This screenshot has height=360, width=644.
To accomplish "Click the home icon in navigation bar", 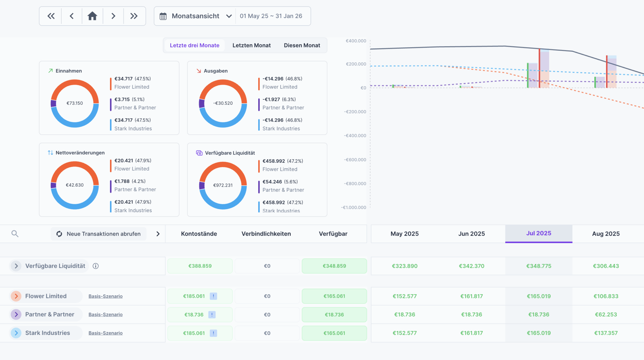I will point(92,16).
